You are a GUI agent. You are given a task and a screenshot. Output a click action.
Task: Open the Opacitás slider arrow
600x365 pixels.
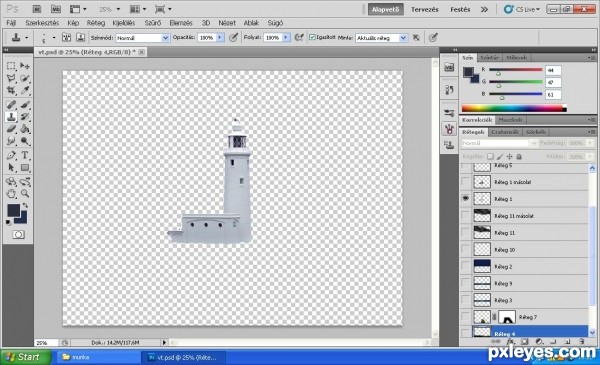(x=220, y=37)
